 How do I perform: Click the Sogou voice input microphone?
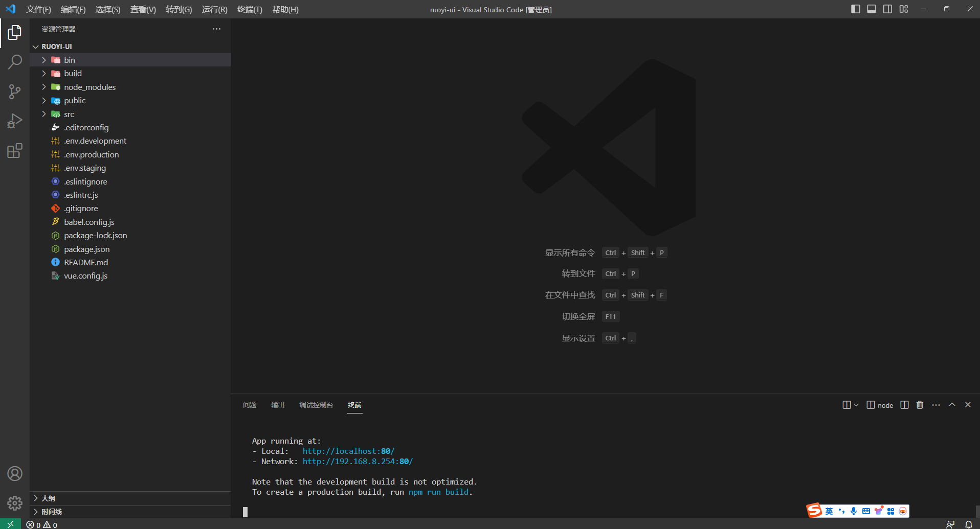click(854, 511)
